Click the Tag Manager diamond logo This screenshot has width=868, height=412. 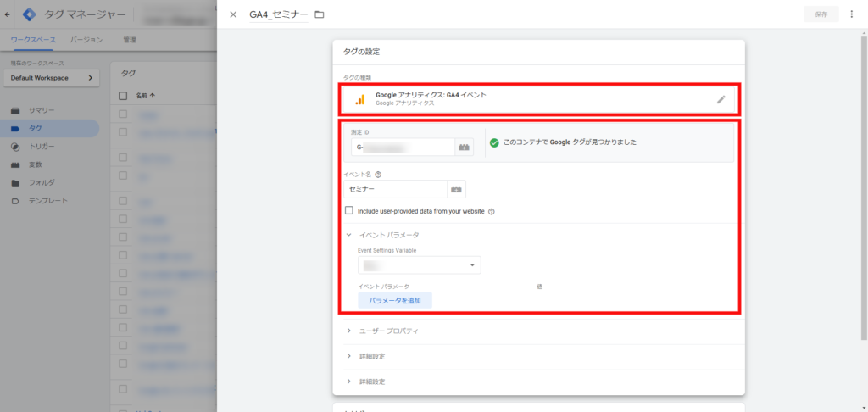point(29,15)
